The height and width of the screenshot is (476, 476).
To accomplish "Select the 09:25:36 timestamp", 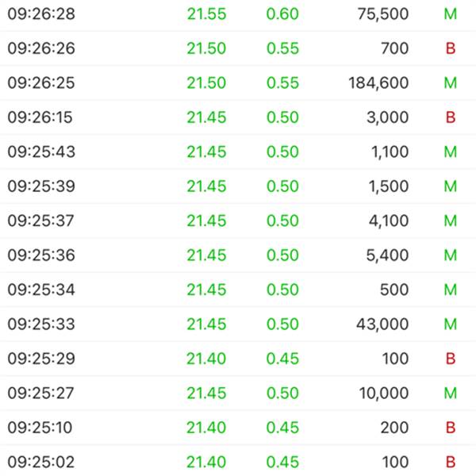I will tap(41, 255).
